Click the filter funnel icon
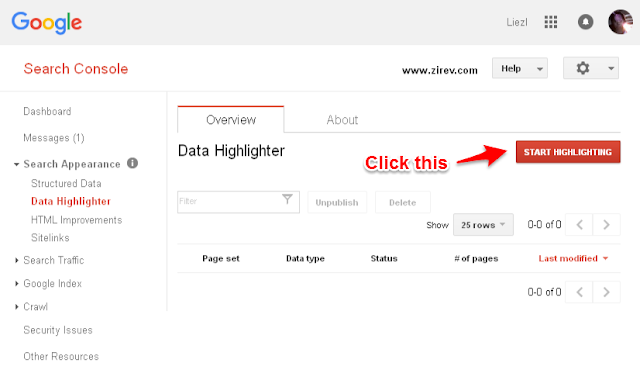 287,199
